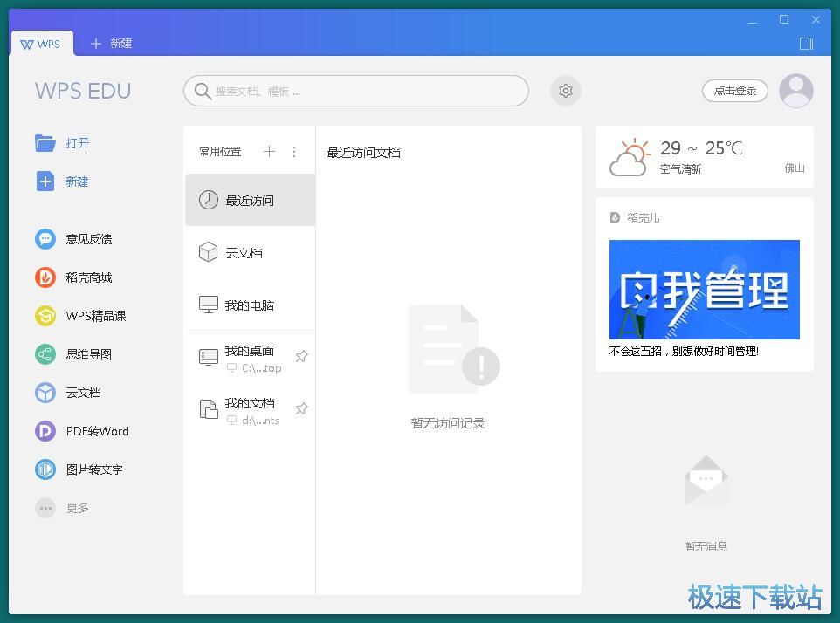Close the WPS window

(816, 20)
